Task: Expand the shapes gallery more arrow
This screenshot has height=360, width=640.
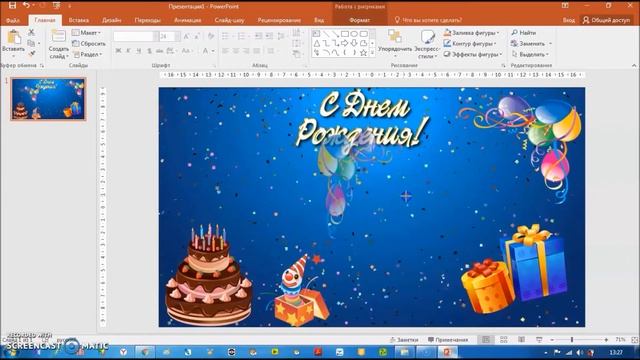Action: (x=372, y=53)
